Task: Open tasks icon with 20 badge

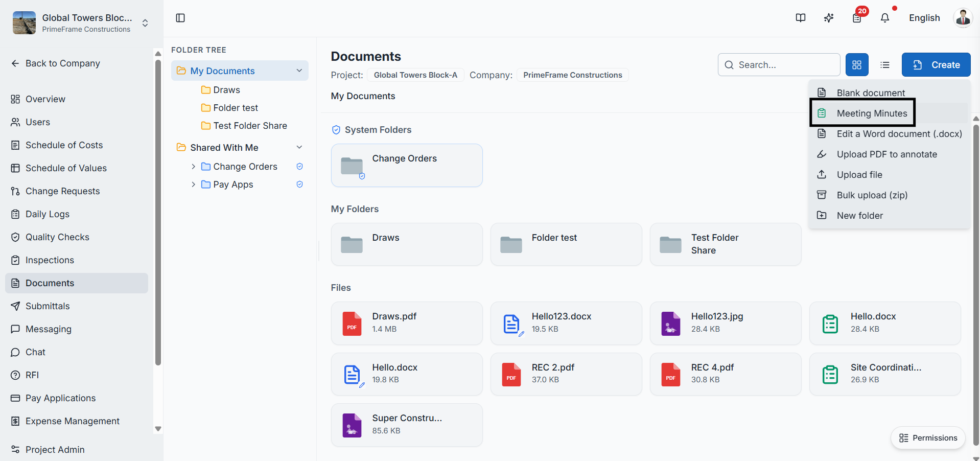Action: (857, 18)
